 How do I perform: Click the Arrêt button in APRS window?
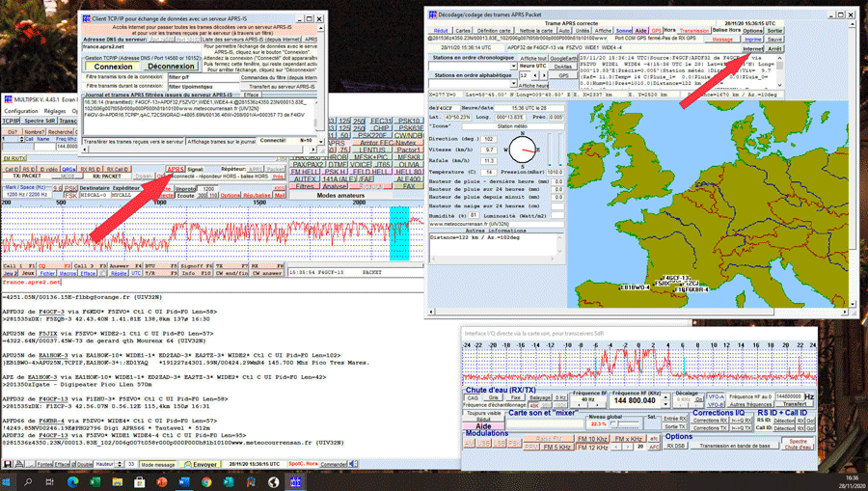click(x=775, y=48)
